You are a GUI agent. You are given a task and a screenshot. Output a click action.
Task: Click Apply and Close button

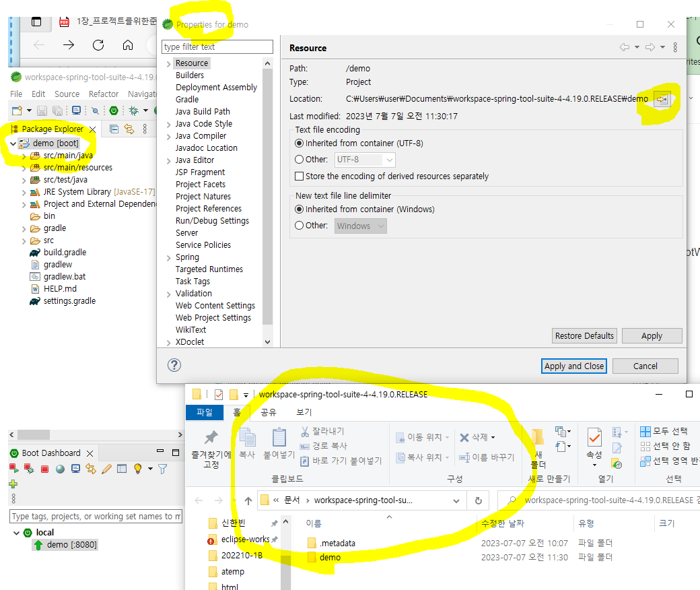tap(573, 366)
